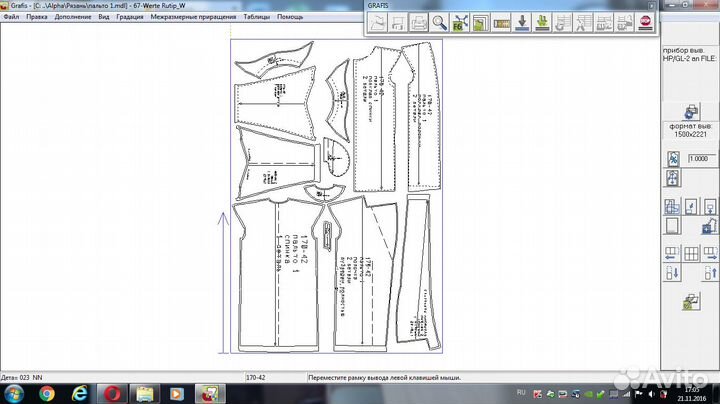The height and width of the screenshot is (404, 720).
Task: Open the Файл menu
Action: pos(11,17)
